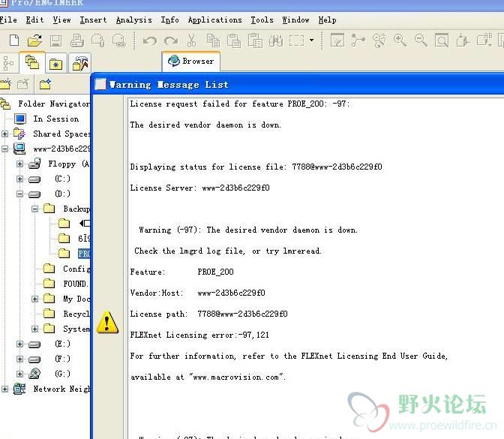Viewport: 504px width, 439px height.
Task: Open the Applications menu
Action: click(214, 20)
